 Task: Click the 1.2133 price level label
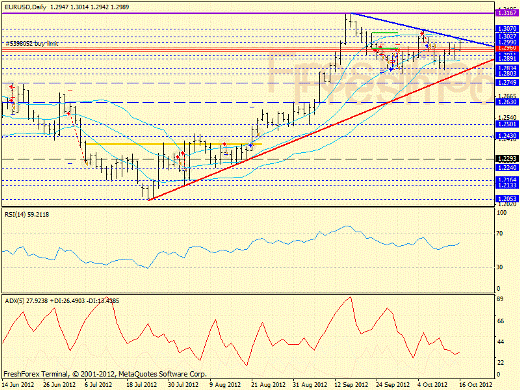click(507, 186)
